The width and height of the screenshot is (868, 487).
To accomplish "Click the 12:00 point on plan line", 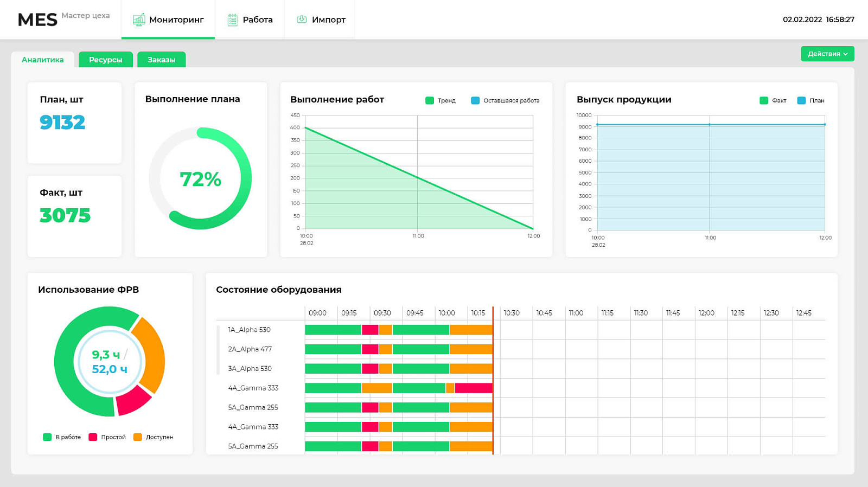I will [825, 125].
